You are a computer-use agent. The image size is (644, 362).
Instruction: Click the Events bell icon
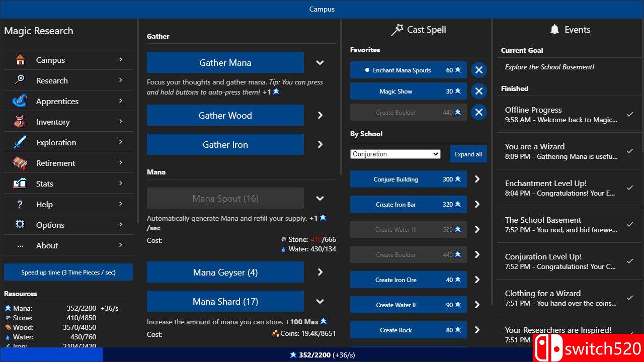(554, 30)
